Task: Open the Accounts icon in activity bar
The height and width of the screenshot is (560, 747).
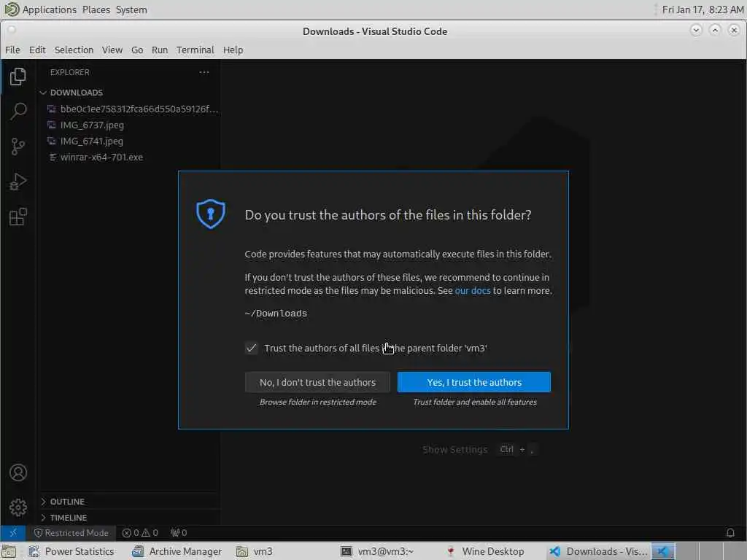Action: click(18, 472)
